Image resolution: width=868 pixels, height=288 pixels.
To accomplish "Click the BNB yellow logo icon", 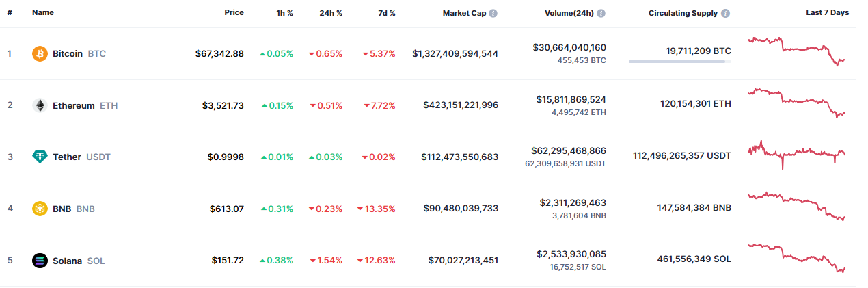I will (40, 209).
